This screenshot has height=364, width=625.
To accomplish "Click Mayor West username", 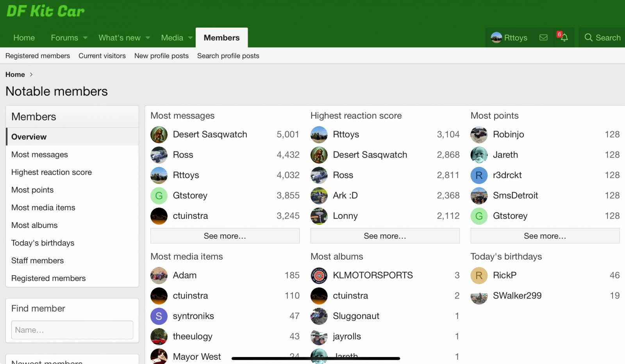I will point(197,357).
